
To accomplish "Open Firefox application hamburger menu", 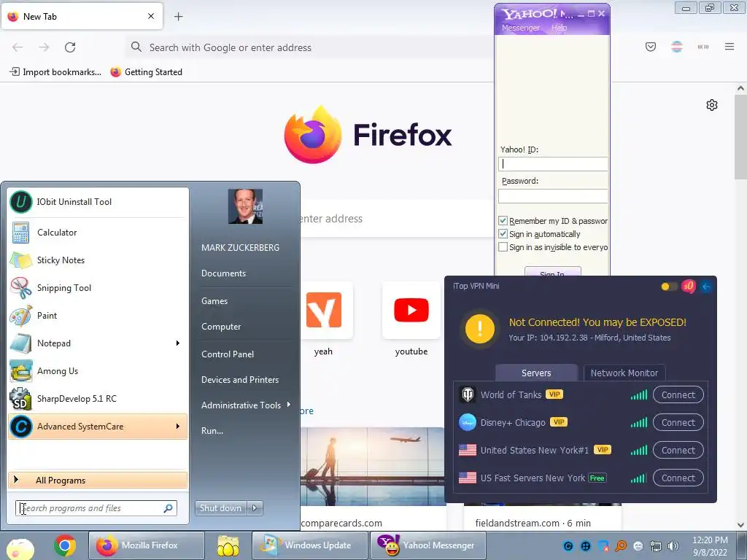I will [729, 47].
